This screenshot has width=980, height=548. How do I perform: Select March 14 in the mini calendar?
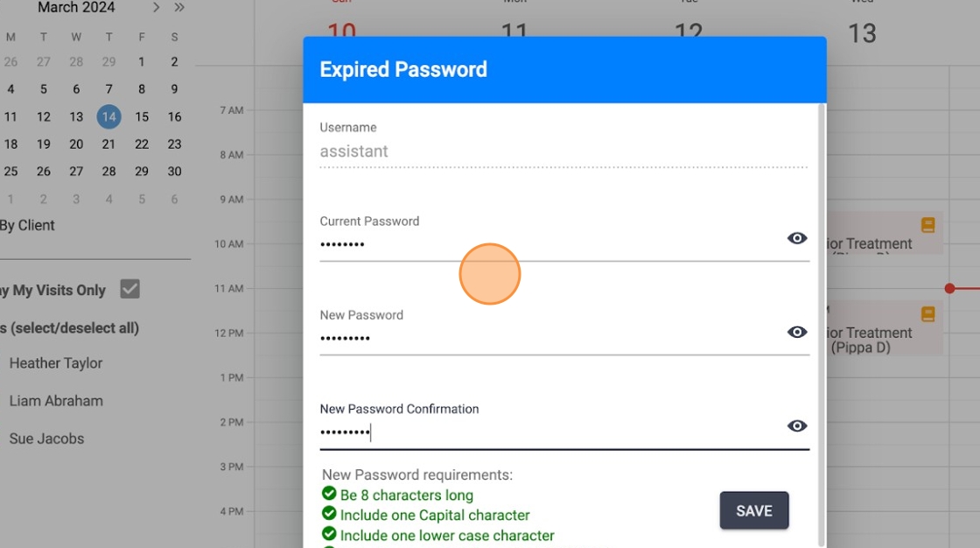point(108,116)
